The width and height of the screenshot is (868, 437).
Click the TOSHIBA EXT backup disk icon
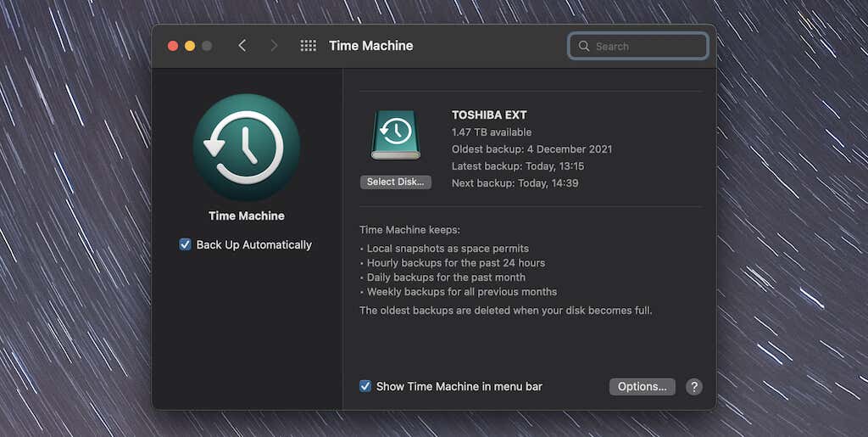pos(395,135)
